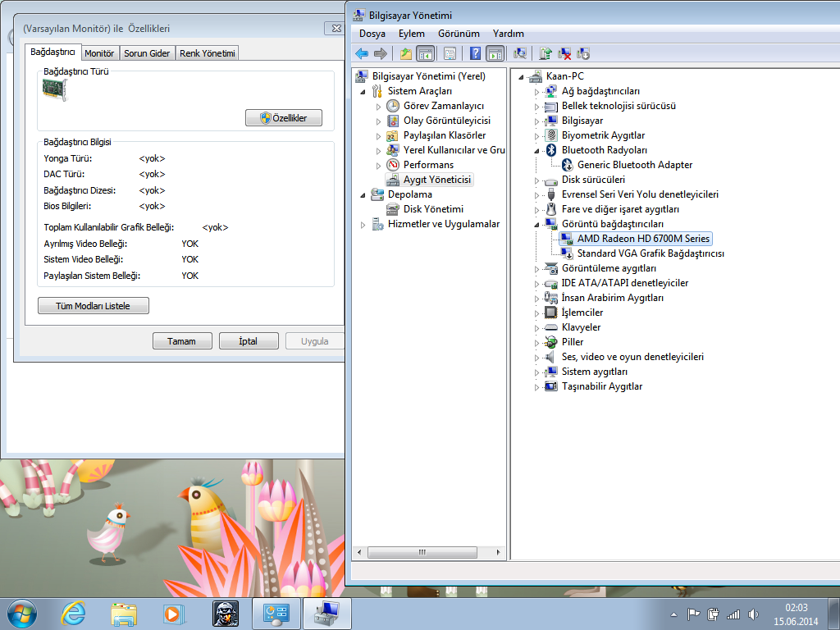The height and width of the screenshot is (630, 840).
Task: Select Standard VGA Grafik Bağdaştırıcısı device
Action: click(x=651, y=253)
